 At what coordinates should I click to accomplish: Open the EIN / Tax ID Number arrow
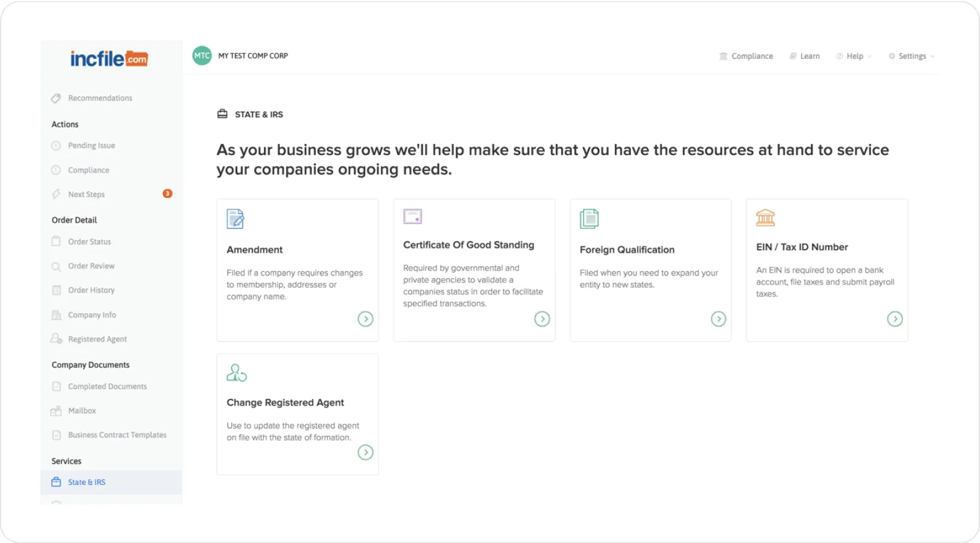pyautogui.click(x=894, y=319)
